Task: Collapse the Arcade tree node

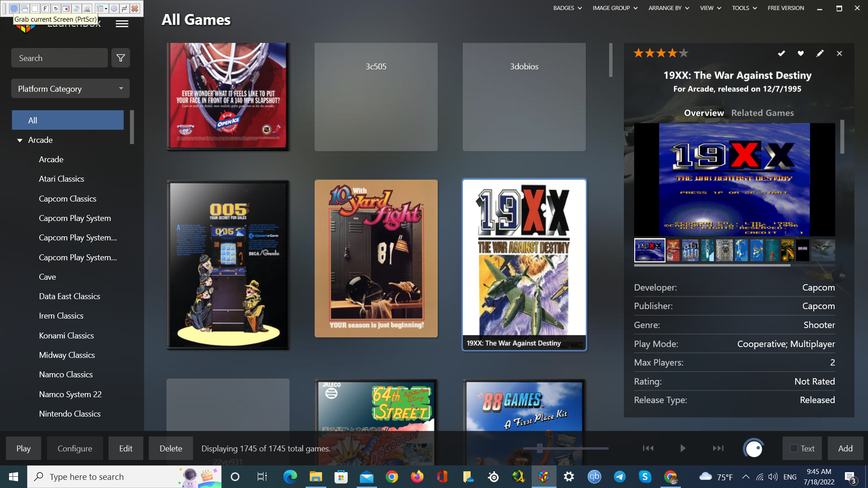Action: tap(20, 141)
